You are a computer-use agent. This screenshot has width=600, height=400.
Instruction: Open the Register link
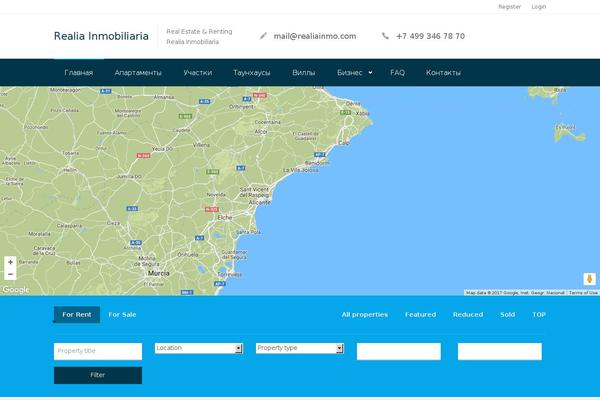509,6
